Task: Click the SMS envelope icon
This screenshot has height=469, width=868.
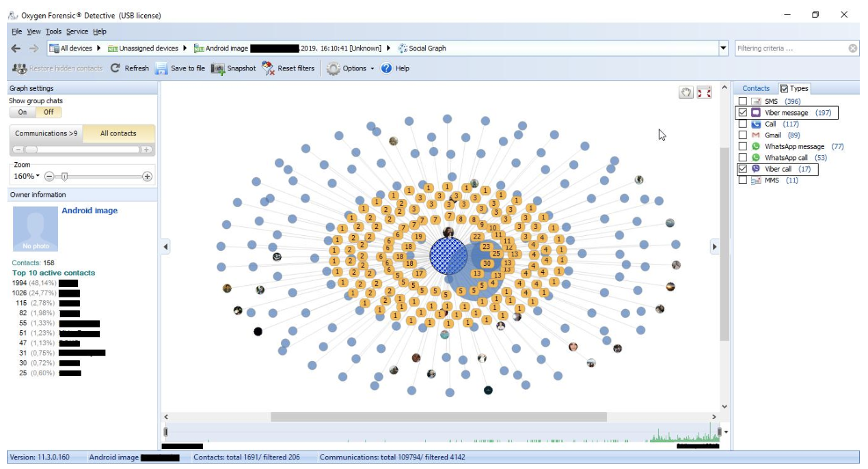Action: click(x=756, y=102)
